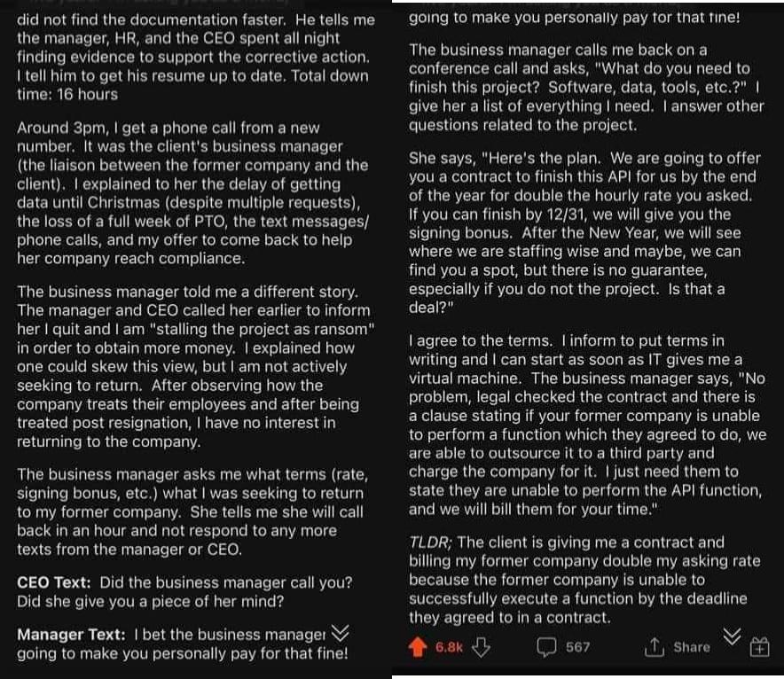Screen dimensions: 784x679
Task: Click paragraph "The business manager asks me what terms"
Action: pos(192,511)
